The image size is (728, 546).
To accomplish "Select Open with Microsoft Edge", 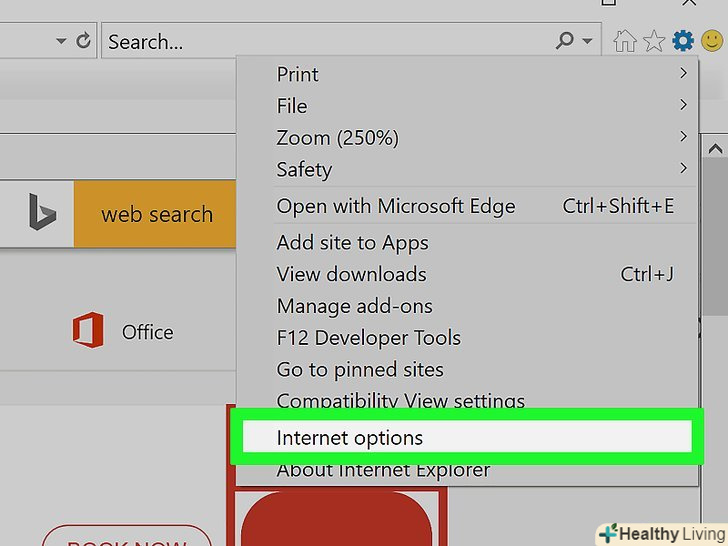I will 396,207.
